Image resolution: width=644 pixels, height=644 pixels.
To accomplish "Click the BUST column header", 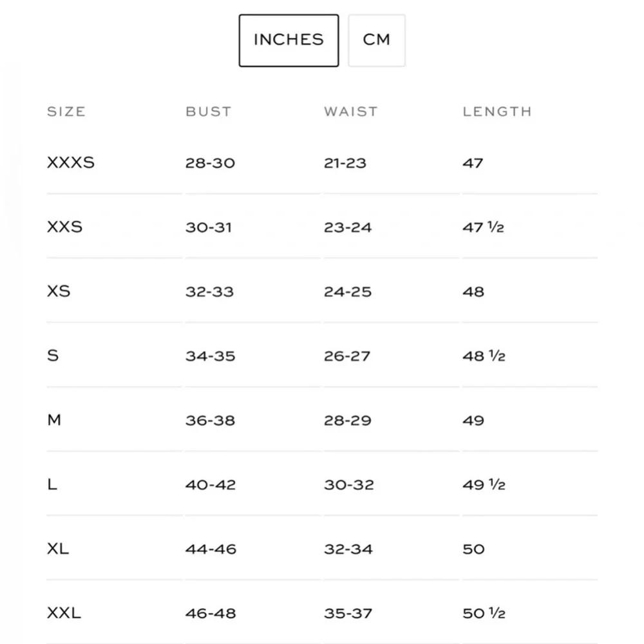I will click(x=208, y=111).
